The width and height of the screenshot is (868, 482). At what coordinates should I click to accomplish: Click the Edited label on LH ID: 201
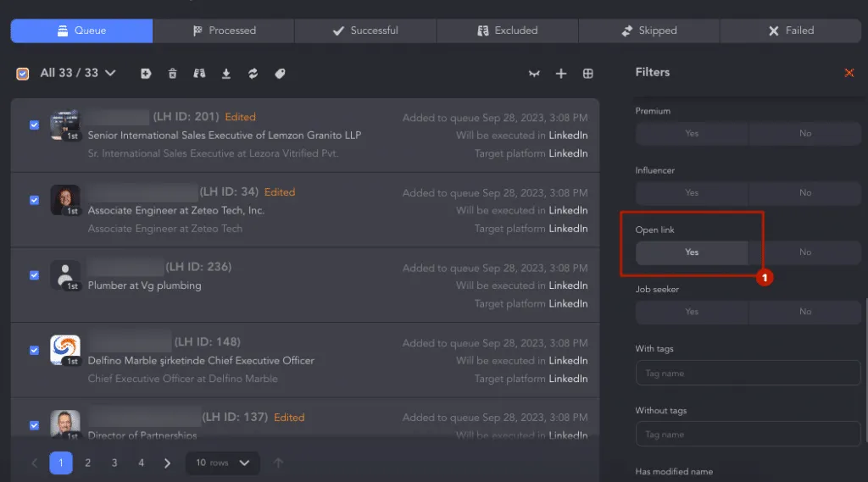click(240, 117)
